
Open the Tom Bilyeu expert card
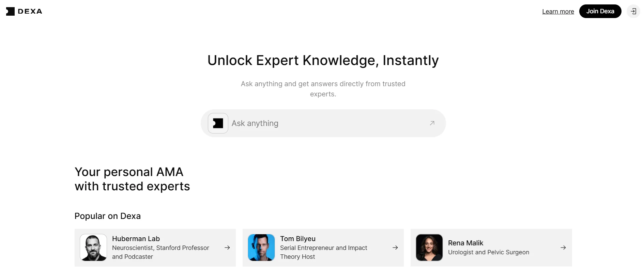(x=323, y=248)
